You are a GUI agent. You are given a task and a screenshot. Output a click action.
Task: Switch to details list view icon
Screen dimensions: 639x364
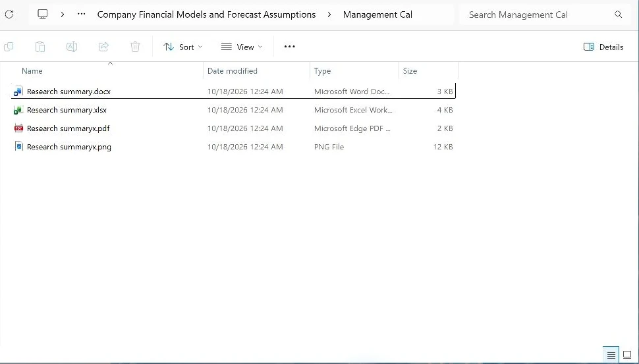[x=611, y=355]
